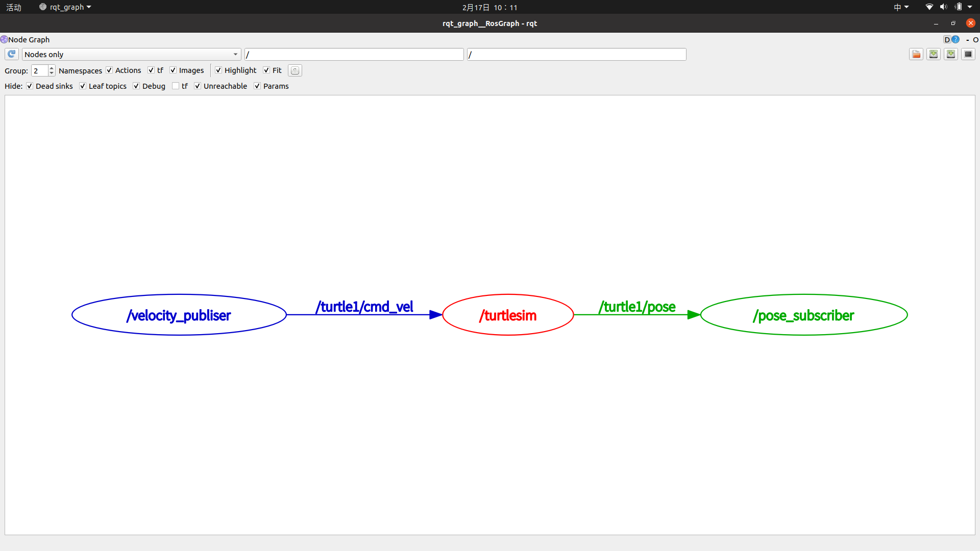
Task: Open the Nodes only graph type dropdown
Action: point(131,54)
